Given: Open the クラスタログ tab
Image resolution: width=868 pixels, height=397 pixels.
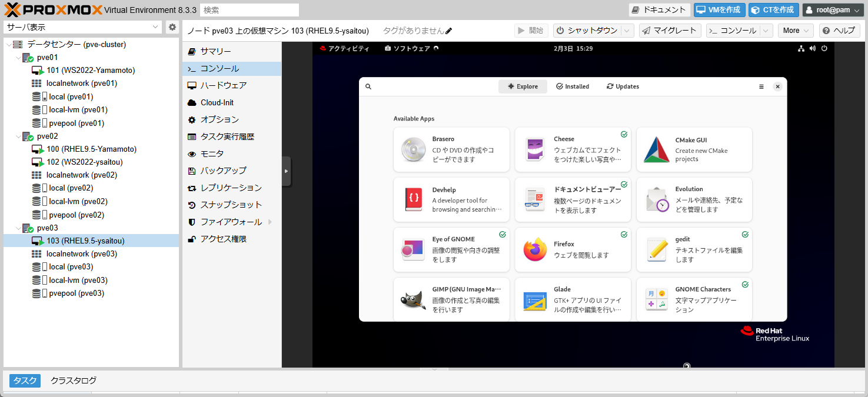Looking at the screenshot, I should (x=74, y=381).
